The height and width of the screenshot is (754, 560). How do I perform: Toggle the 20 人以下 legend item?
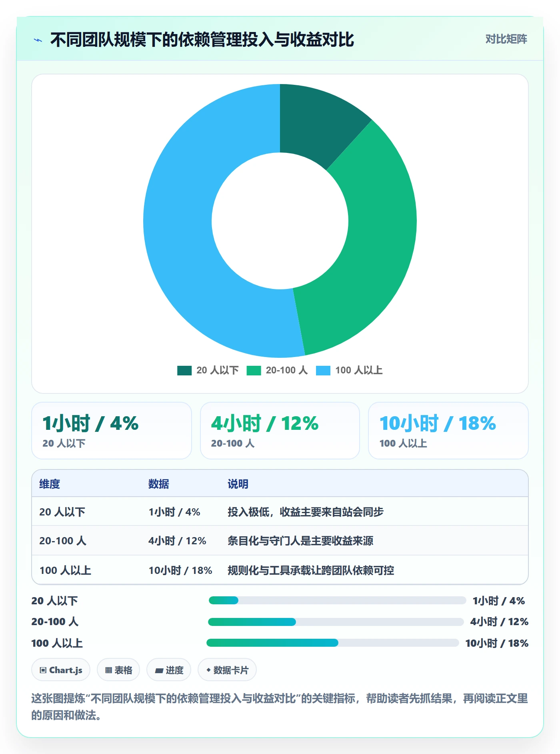(x=208, y=370)
